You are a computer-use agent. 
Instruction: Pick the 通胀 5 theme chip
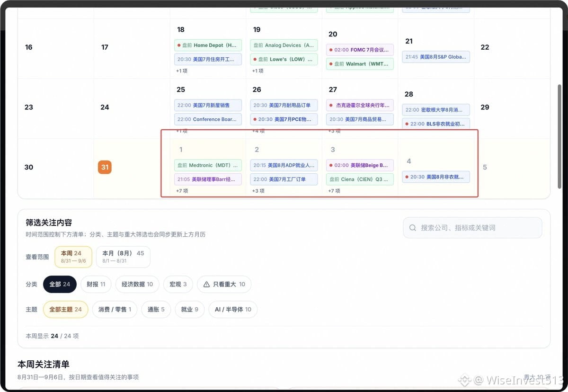[156, 310]
